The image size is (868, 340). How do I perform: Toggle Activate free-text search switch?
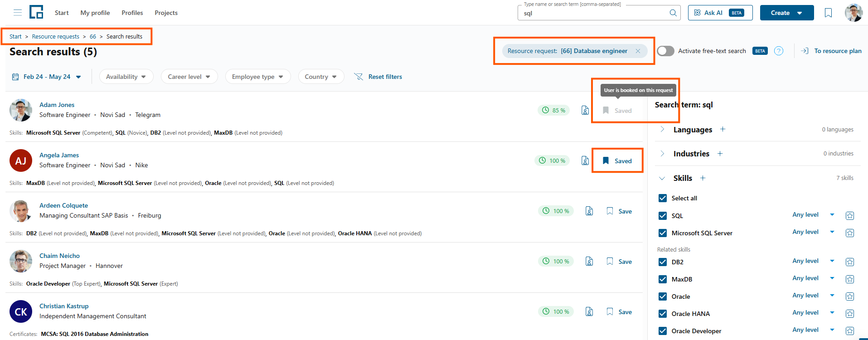point(665,51)
